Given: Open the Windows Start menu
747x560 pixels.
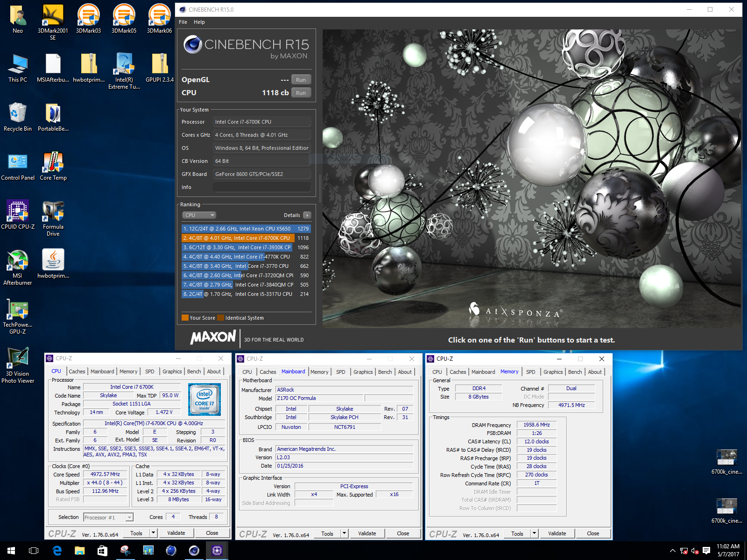Looking at the screenshot, I should pyautogui.click(x=11, y=551).
